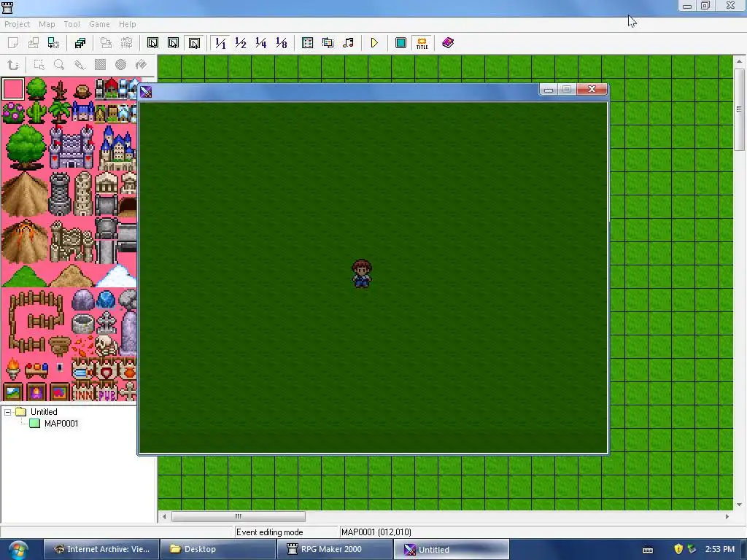Pick the palm tree tile

pyautogui.click(x=60, y=112)
